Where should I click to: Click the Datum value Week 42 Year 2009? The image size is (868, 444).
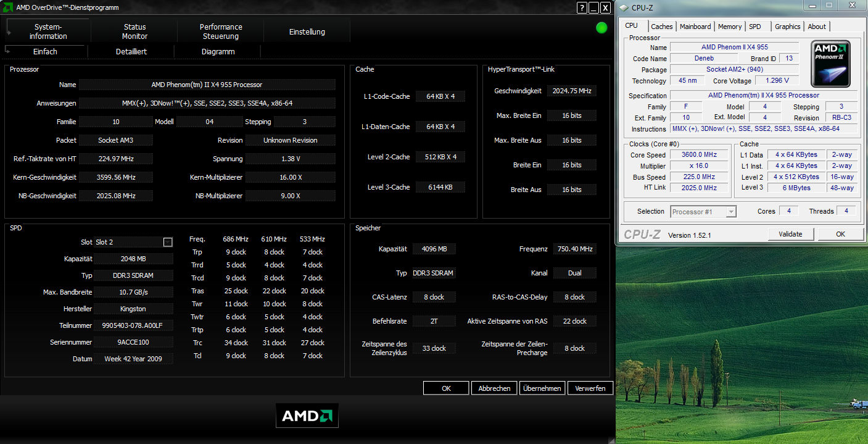[x=133, y=359]
